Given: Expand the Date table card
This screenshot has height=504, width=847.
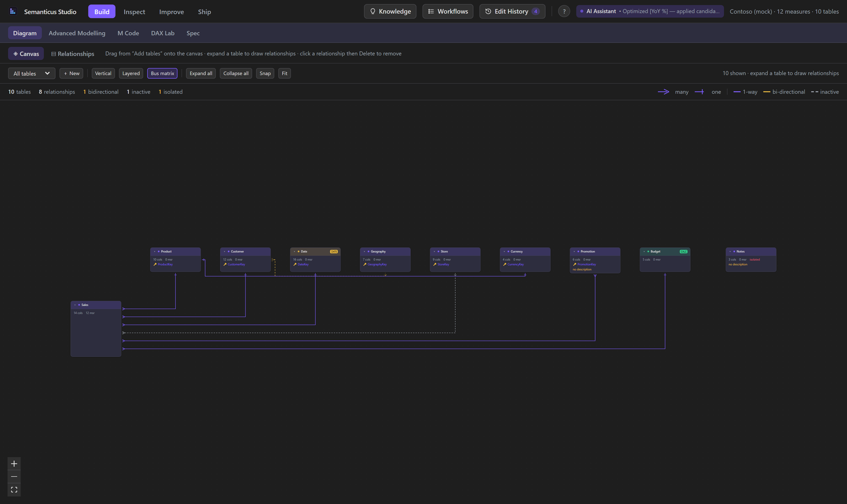Looking at the screenshot, I should (x=294, y=251).
